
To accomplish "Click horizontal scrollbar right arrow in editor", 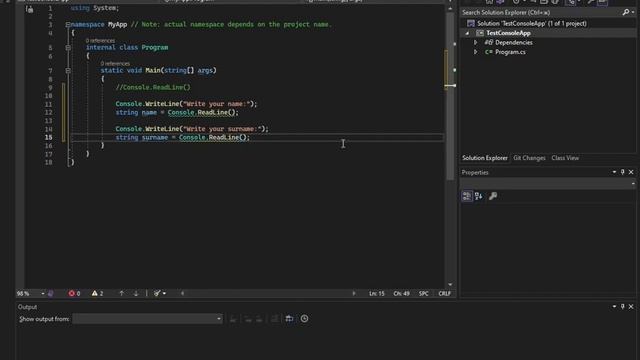I will (353, 293).
